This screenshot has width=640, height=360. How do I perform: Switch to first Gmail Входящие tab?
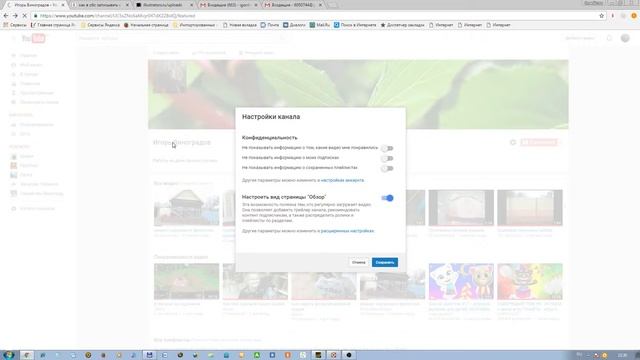click(x=228, y=5)
